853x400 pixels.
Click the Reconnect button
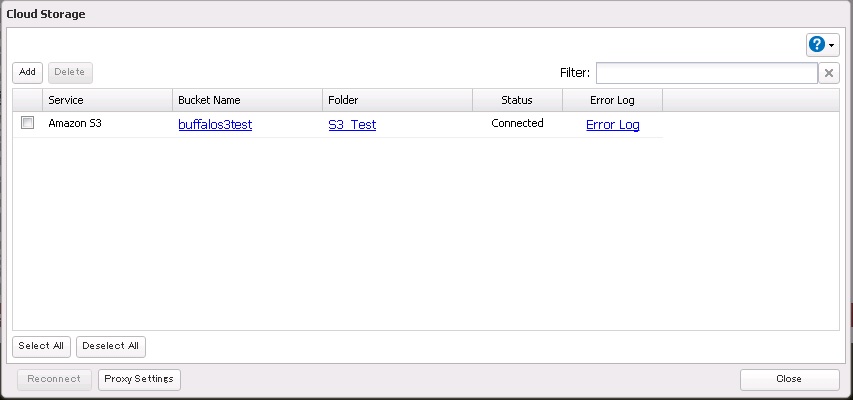pos(55,379)
